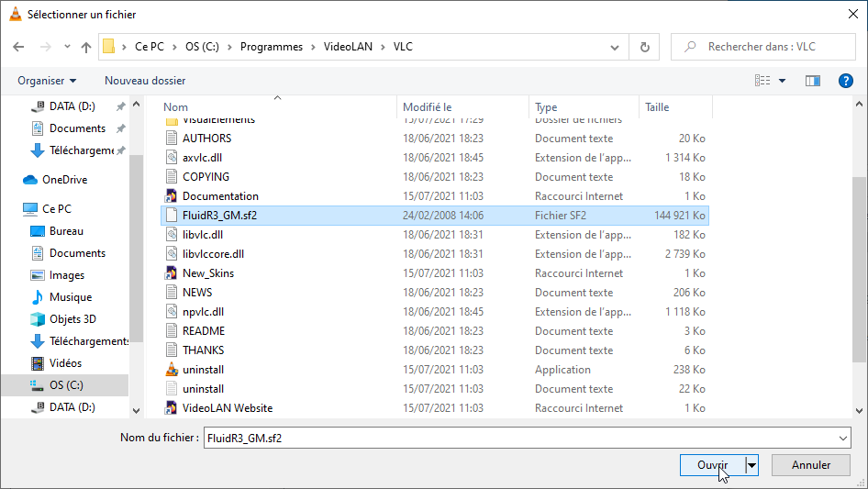Go back with the left arrow
868x489 pixels.
pyautogui.click(x=18, y=47)
